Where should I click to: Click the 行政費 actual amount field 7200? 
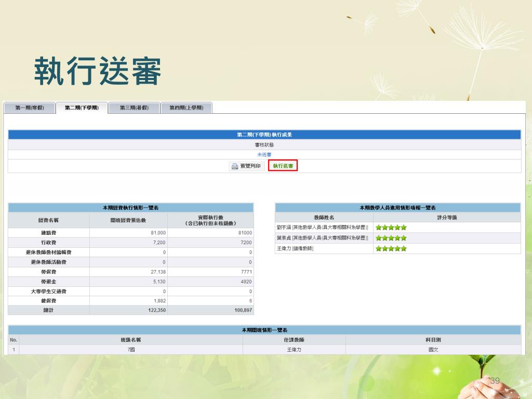[210, 243]
